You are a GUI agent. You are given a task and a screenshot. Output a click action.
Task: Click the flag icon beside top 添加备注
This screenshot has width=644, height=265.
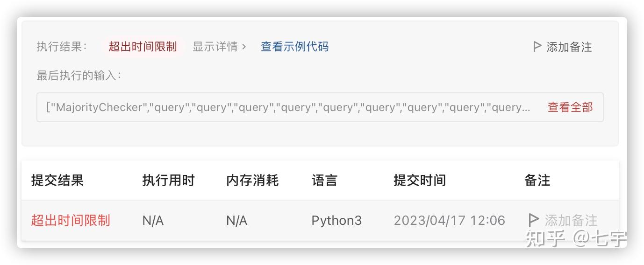pos(537,47)
